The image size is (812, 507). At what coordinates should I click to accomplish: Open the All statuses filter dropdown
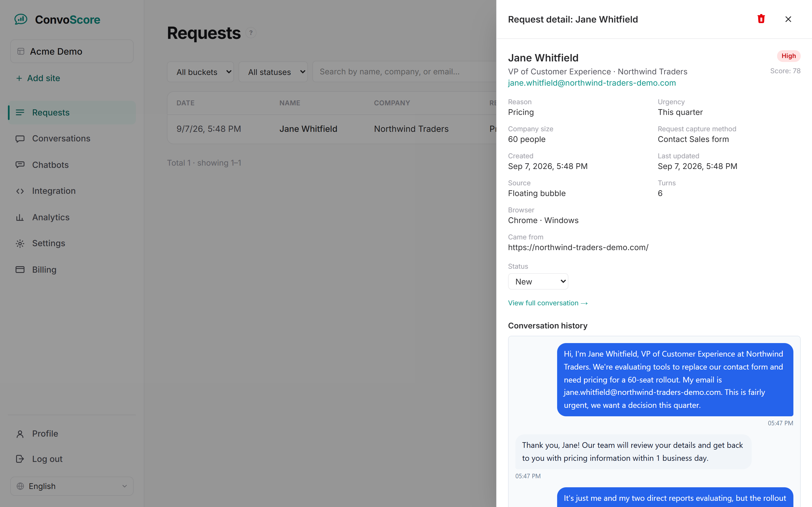pos(273,72)
